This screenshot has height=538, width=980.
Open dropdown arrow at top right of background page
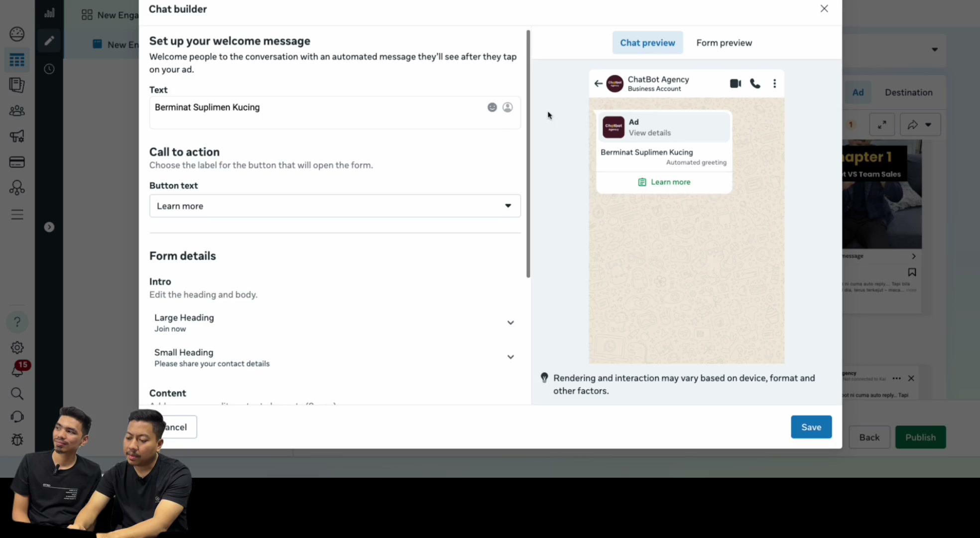click(935, 49)
